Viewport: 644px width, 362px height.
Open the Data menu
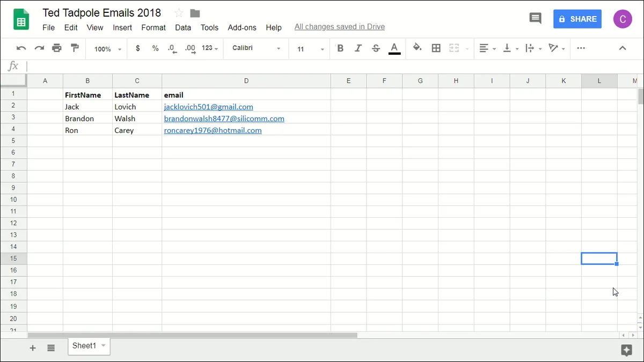[183, 27]
